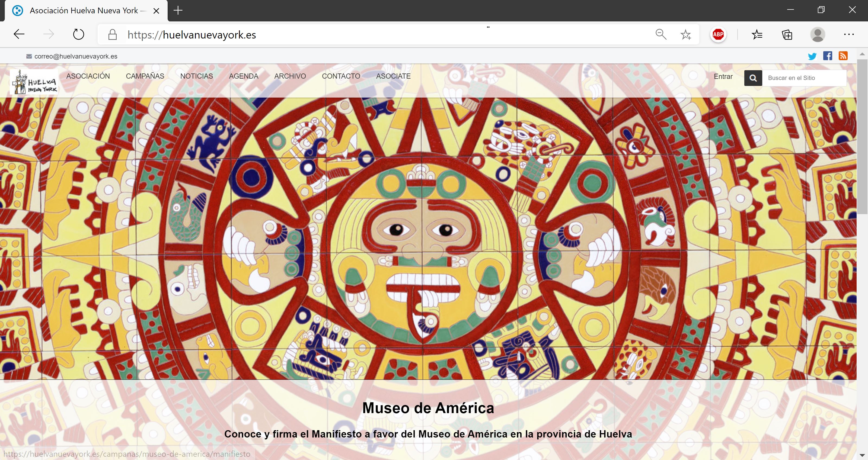
Task: Open the browser Settings and more menu
Action: [848, 34]
